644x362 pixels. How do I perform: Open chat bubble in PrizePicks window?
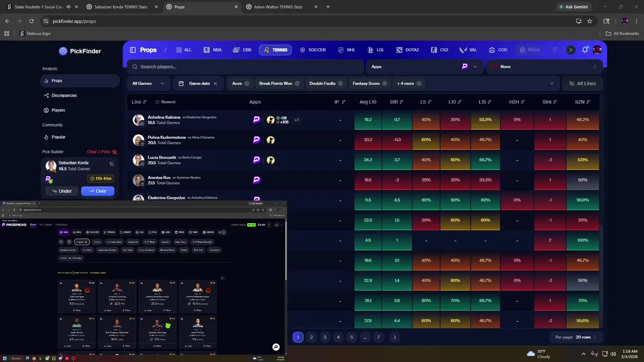pyautogui.click(x=276, y=347)
